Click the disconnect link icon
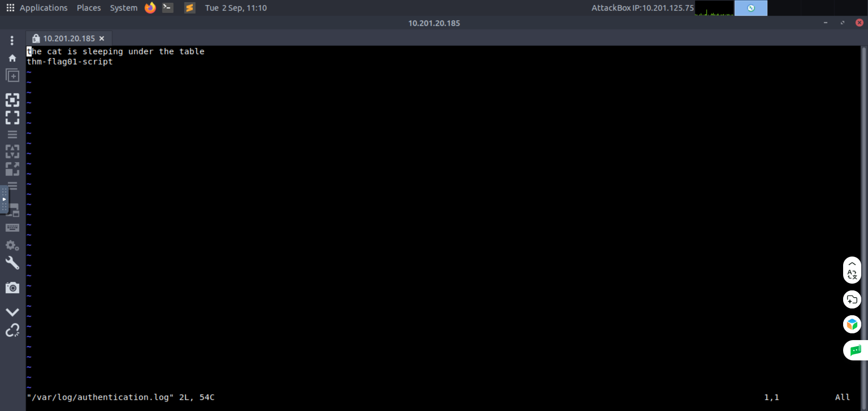 [12, 330]
